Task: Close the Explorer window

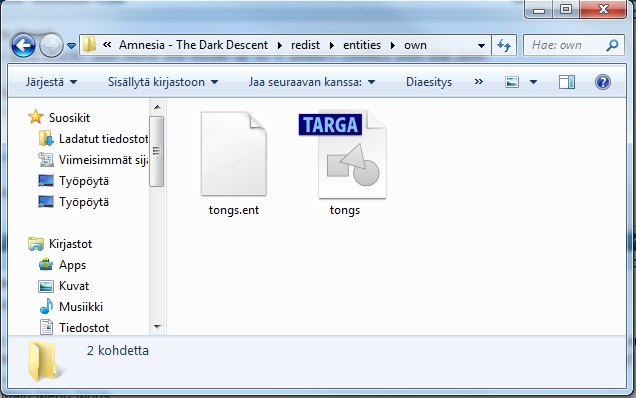Action: pos(603,9)
